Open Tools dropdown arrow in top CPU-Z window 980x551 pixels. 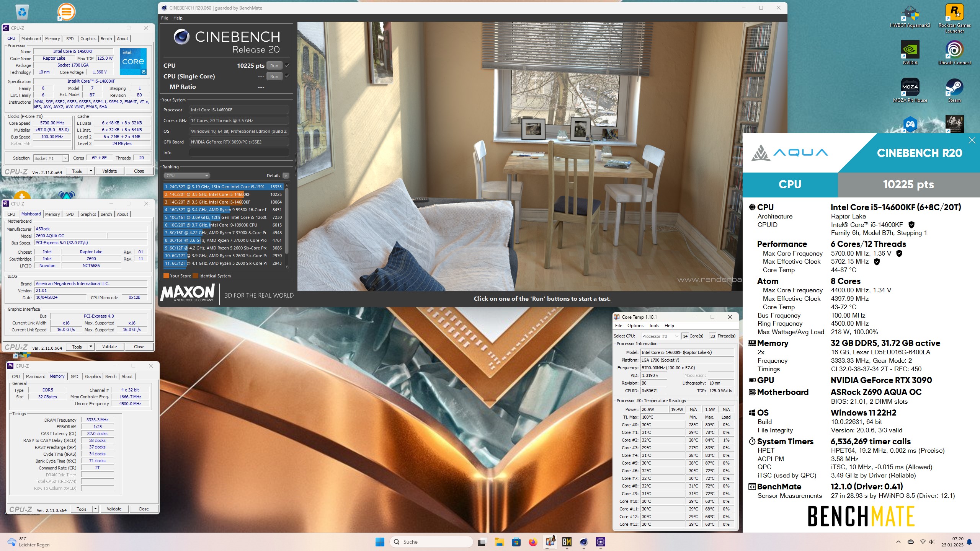91,171
